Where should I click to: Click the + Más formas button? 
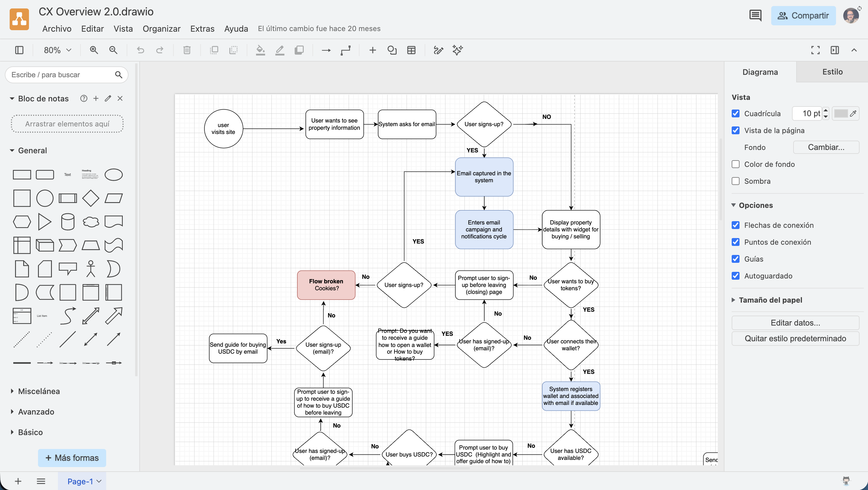tap(72, 458)
